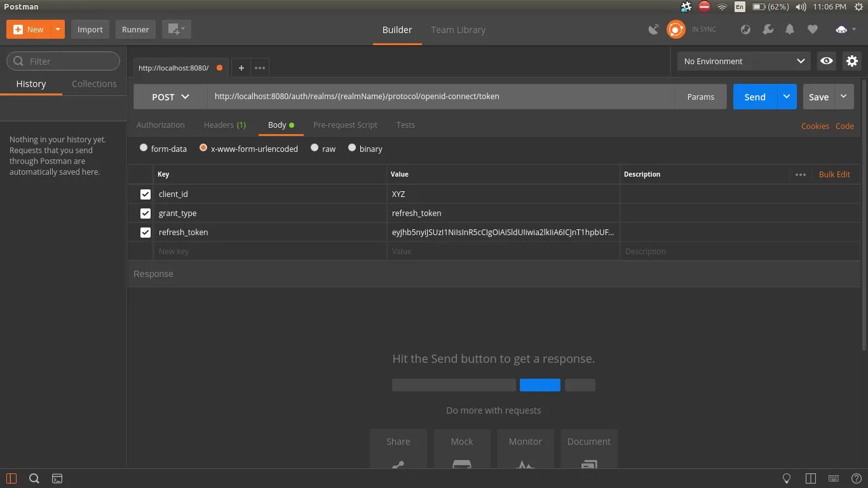Click the orange sync status icon

[x=675, y=29]
